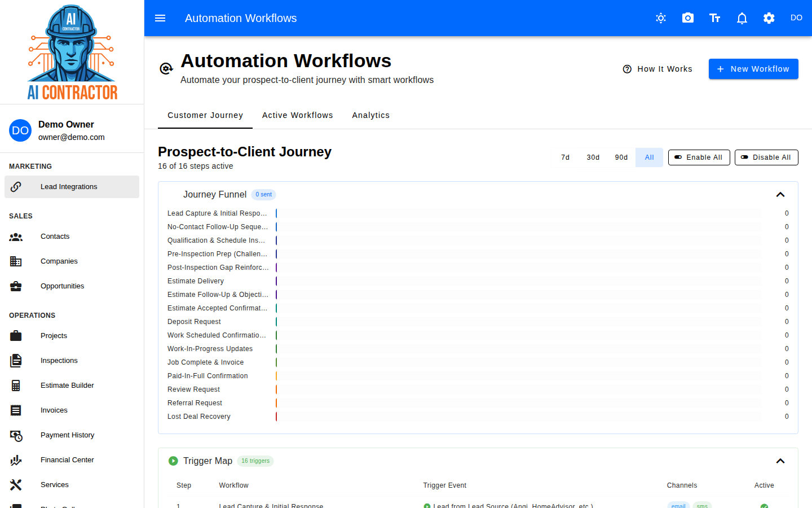Screen dimensions: 812x508
Task: Collapse the Journey Funnel section
Action: [780, 195]
